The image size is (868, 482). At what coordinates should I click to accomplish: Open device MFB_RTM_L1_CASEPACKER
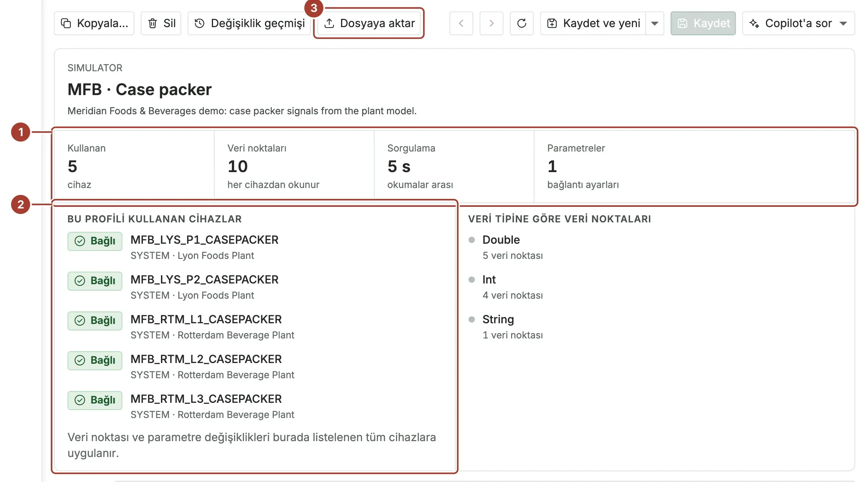coord(206,319)
